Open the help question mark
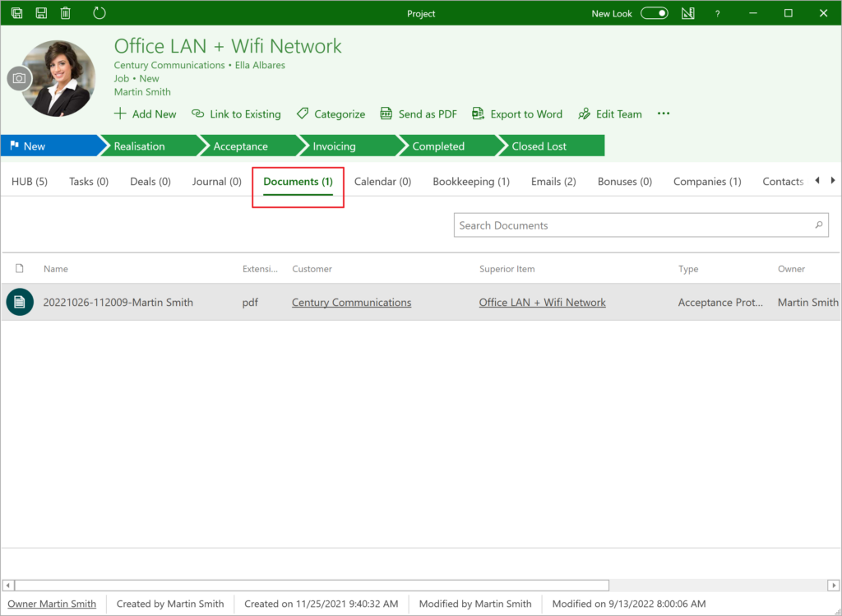The image size is (842, 616). tap(717, 13)
